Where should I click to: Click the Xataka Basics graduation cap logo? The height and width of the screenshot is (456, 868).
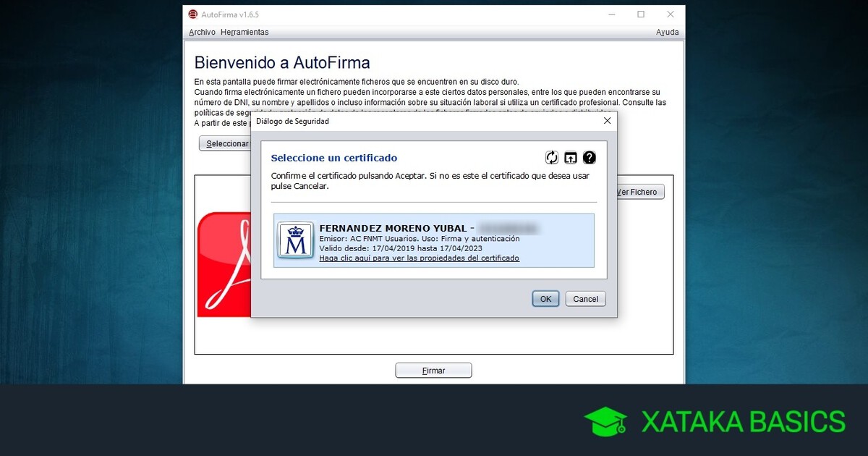tap(605, 421)
